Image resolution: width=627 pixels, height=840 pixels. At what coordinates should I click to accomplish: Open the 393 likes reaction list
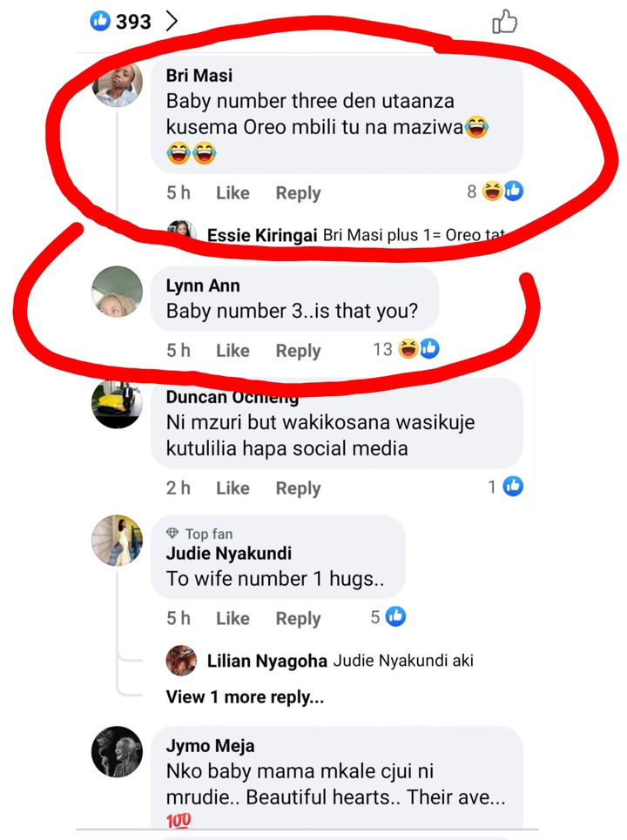coord(120,22)
